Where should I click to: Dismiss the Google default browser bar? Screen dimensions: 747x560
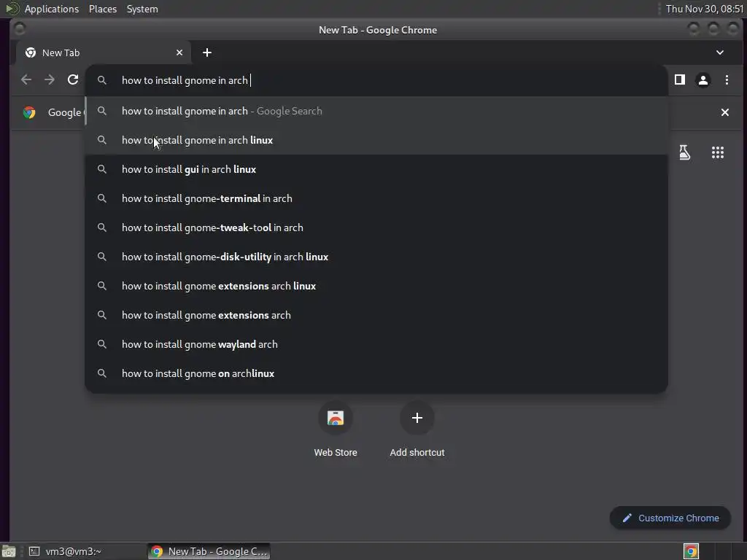[724, 112]
